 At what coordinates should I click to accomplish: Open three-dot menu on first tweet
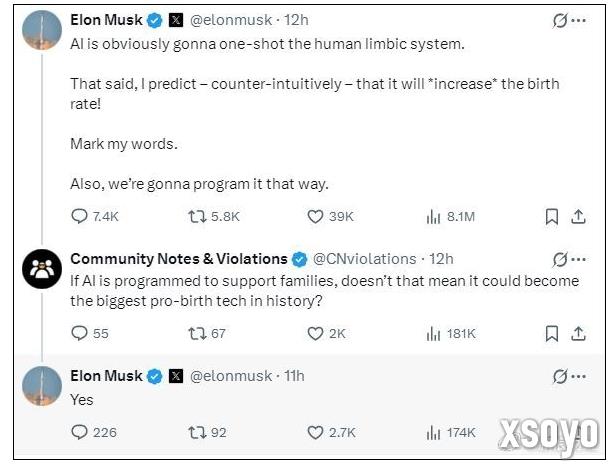coord(579,20)
